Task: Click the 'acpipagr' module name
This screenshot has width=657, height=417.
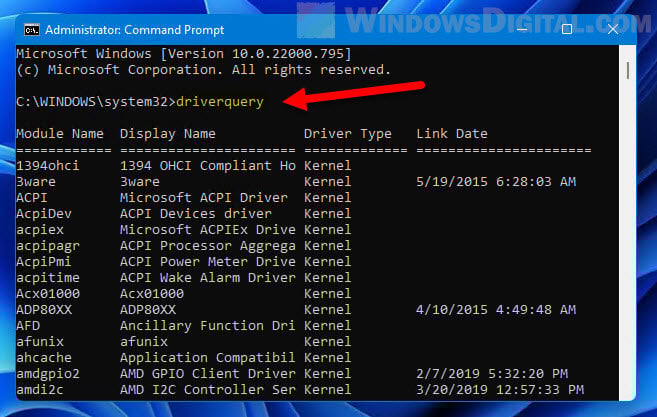Action: pos(48,246)
